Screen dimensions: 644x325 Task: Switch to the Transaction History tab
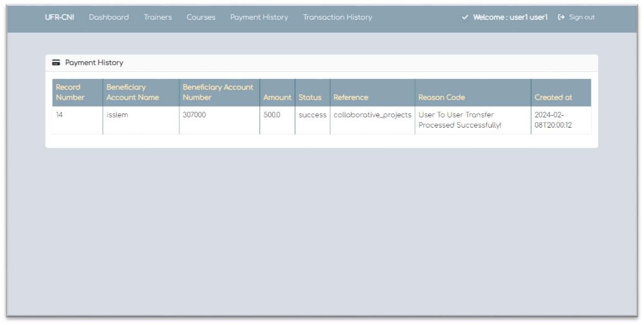point(337,17)
